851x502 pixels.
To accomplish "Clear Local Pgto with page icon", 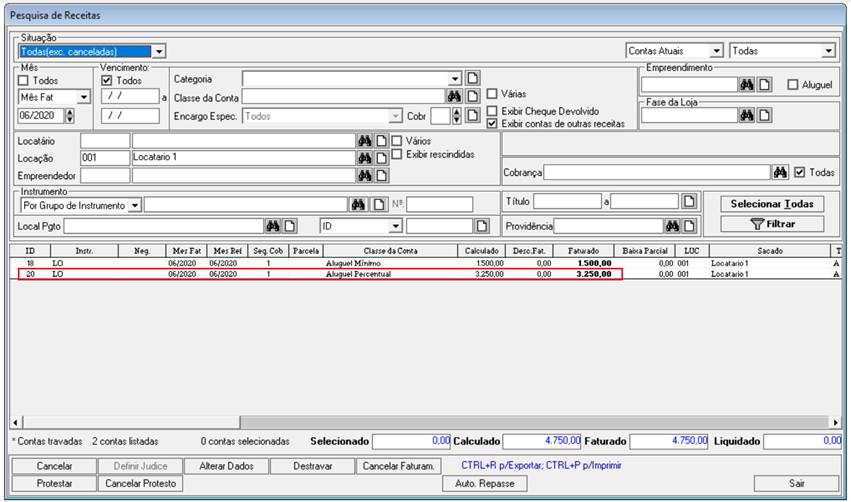I will click(290, 226).
